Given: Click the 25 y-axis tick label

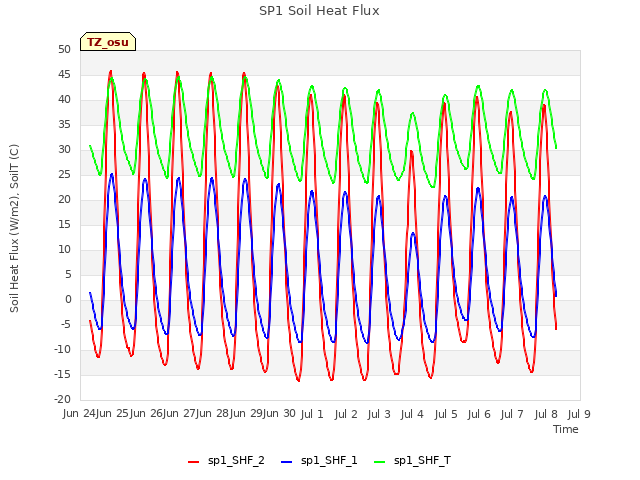Looking at the screenshot, I should click(x=64, y=174).
